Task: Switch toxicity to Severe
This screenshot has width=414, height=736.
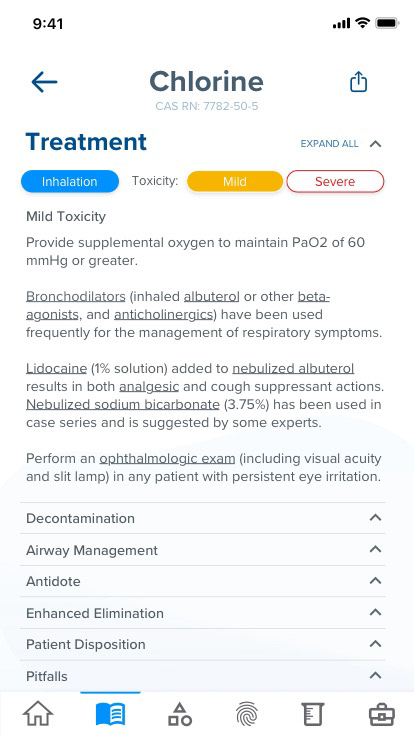Action: click(335, 182)
